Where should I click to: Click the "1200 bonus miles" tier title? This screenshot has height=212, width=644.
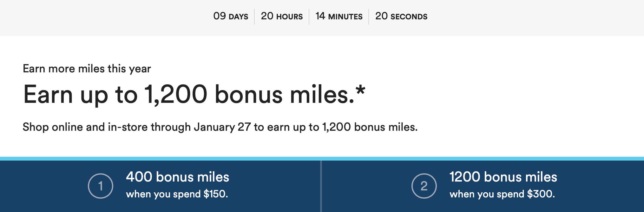503,177
